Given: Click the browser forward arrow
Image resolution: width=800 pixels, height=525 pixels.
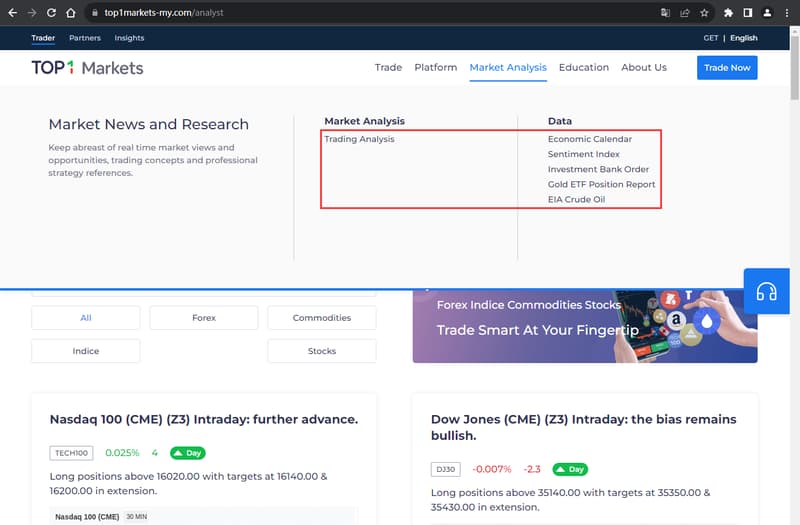Looking at the screenshot, I should 32,13.
